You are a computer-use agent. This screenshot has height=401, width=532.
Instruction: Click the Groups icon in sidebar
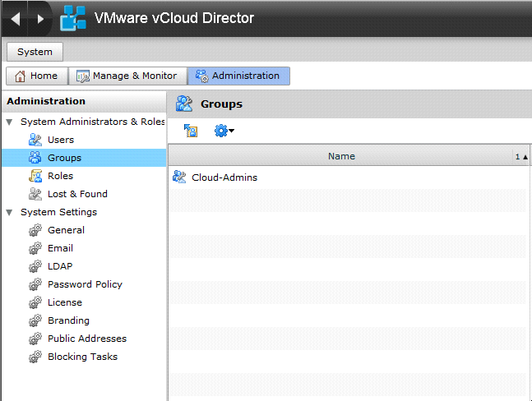(35, 158)
